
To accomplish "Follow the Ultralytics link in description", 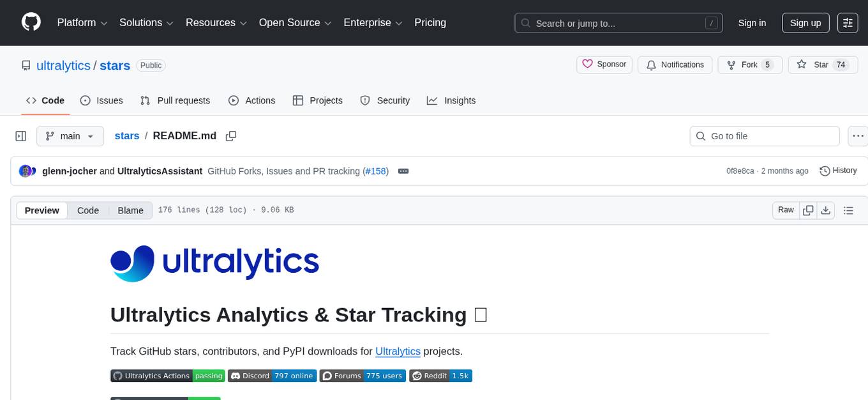I will [398, 351].
